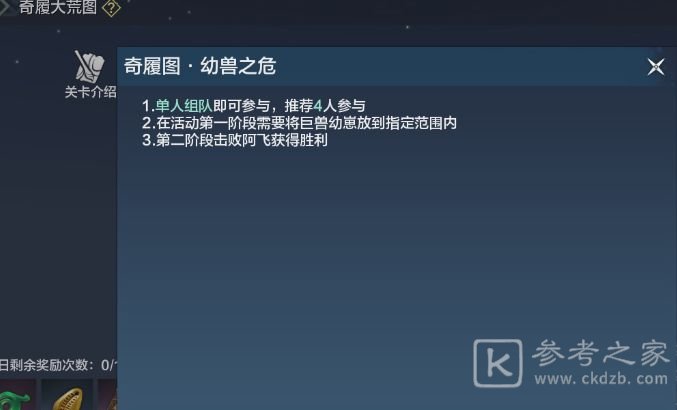This screenshot has width=677, height=410.
Task: Select the 关卡介绍 text label
Action: pos(91,92)
